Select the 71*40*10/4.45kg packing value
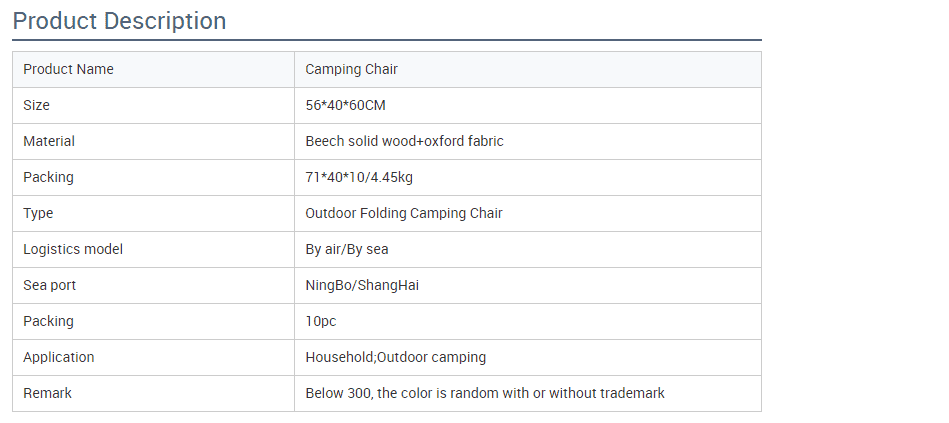This screenshot has width=949, height=423. 360,177
